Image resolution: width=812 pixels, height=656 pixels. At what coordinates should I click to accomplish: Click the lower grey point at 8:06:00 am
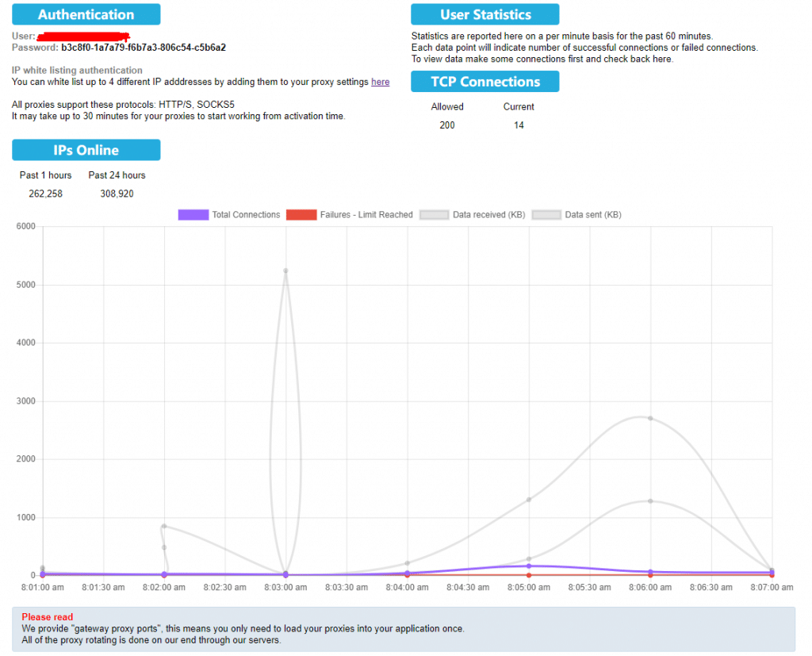point(650,501)
